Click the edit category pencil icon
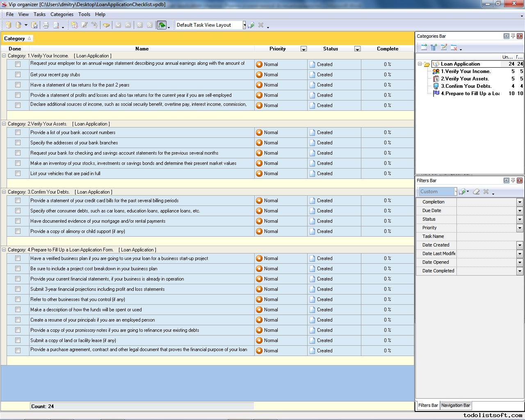This screenshot has height=420, width=525. 444,48
